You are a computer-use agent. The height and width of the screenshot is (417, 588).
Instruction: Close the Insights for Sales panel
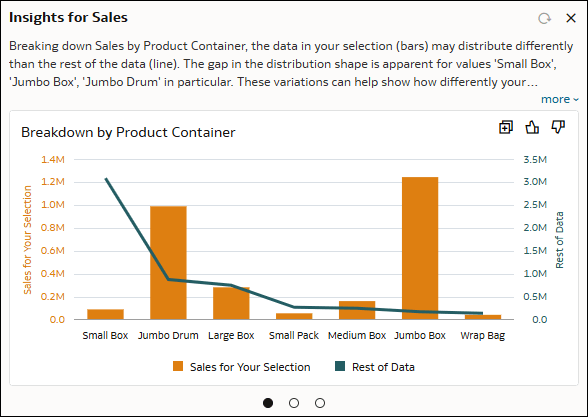[x=571, y=18]
